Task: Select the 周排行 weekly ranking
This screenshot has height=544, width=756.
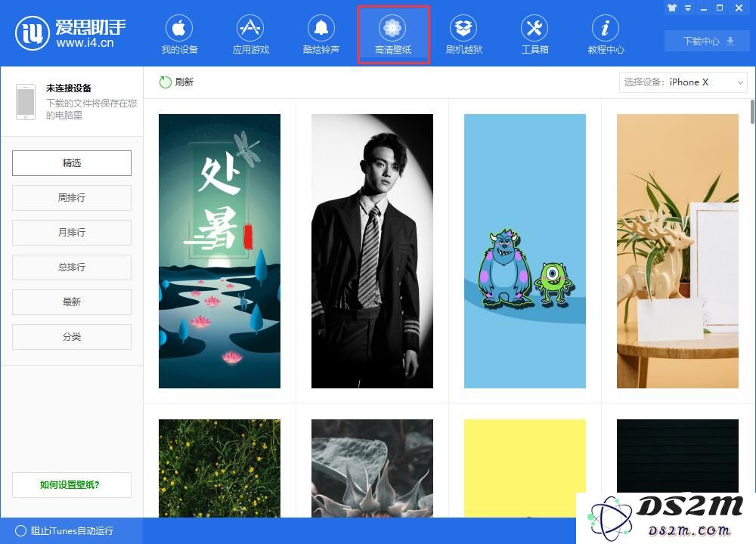Action: [x=72, y=197]
